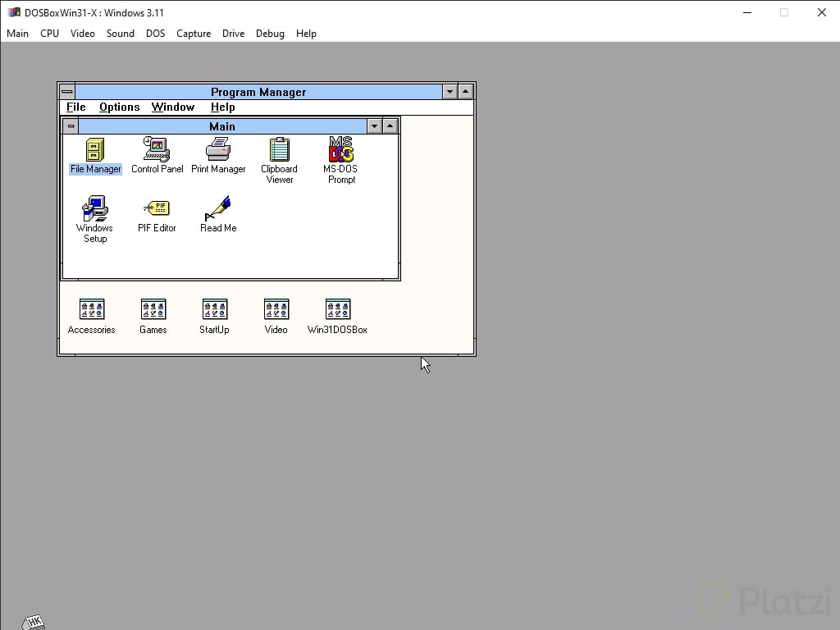Click the Main group title bar

[x=222, y=126]
